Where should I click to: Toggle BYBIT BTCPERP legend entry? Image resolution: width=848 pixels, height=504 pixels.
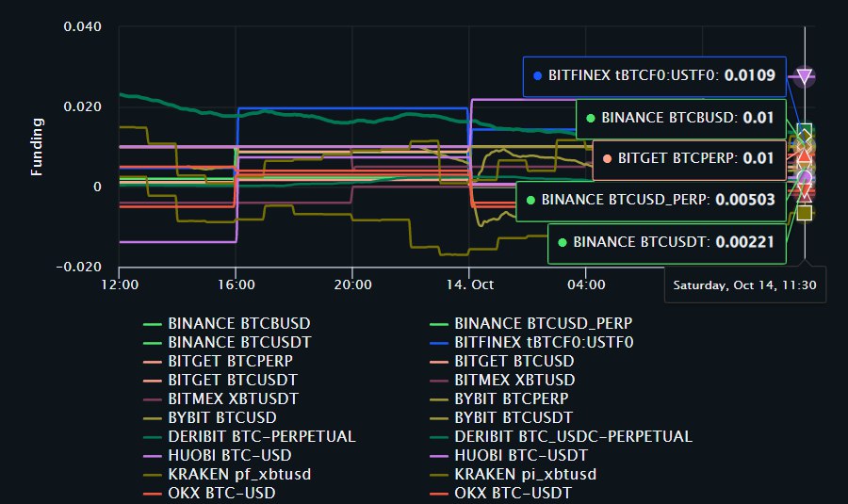[499, 399]
